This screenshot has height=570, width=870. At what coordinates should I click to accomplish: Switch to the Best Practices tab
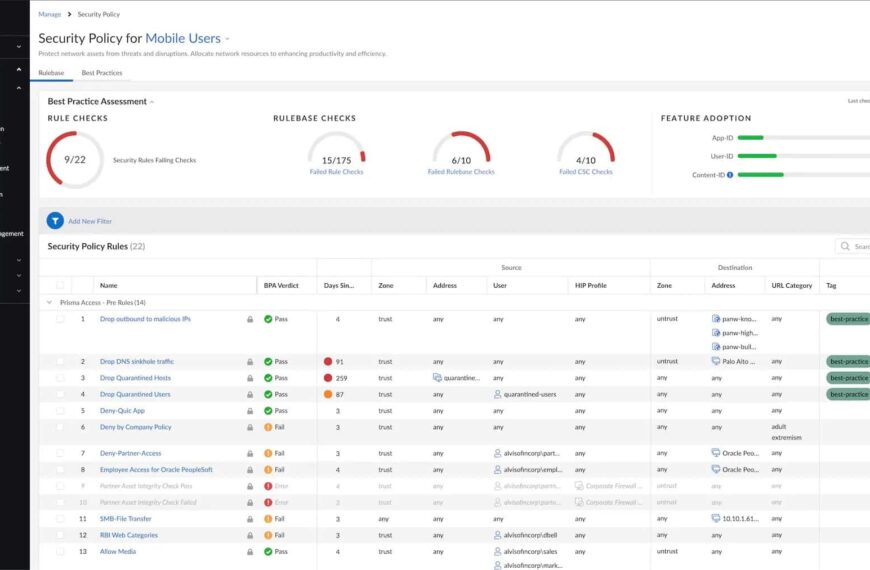click(102, 73)
